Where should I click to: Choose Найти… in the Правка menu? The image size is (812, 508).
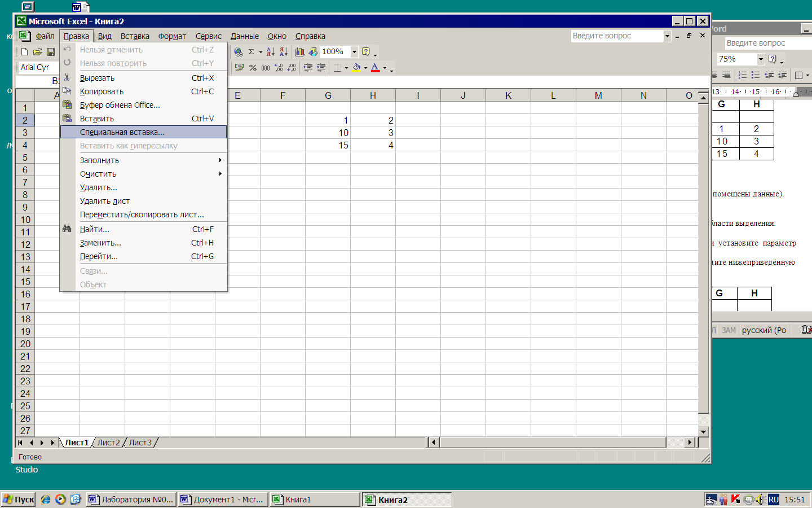pyautogui.click(x=143, y=229)
